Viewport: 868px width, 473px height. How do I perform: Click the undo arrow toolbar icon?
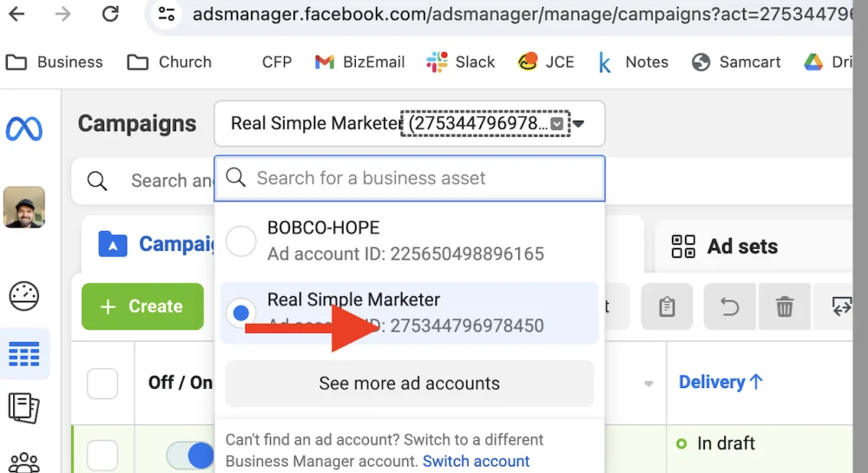(x=730, y=306)
